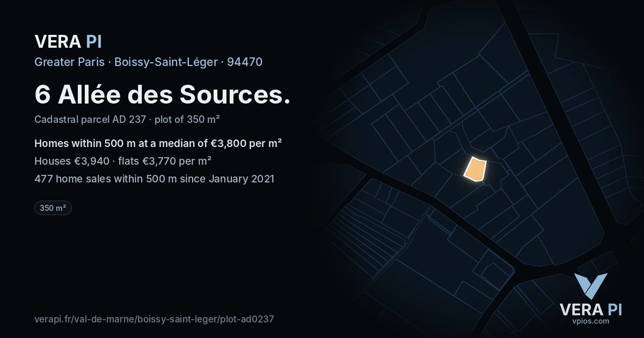Click 'Homes within 500 m at a median' line

tap(158, 143)
